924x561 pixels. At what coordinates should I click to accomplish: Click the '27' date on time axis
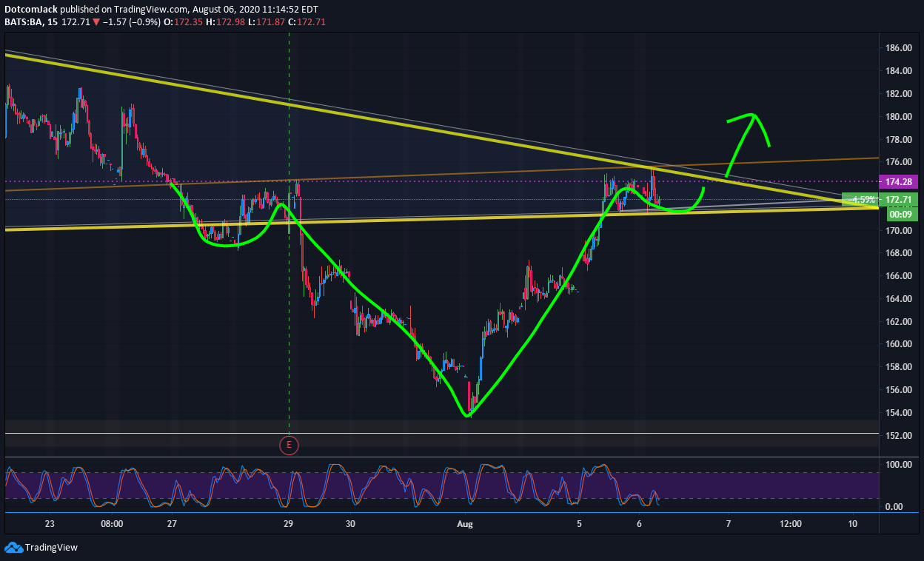(172, 524)
